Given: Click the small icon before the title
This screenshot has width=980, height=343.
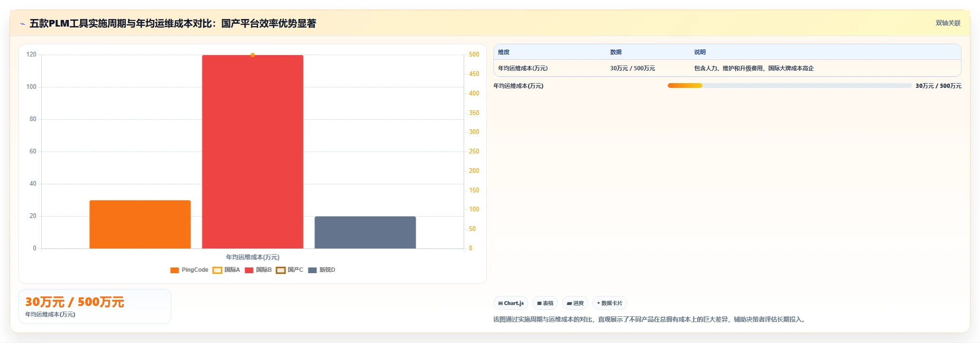Looking at the screenshot, I should (x=22, y=24).
